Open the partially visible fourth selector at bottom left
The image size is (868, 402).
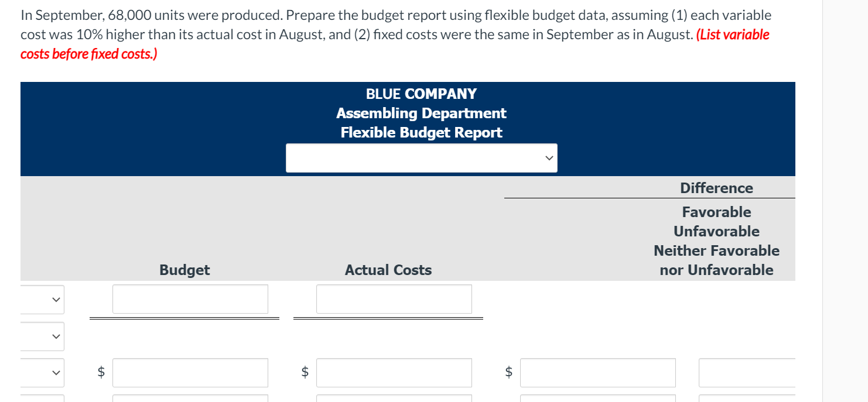tap(41, 400)
